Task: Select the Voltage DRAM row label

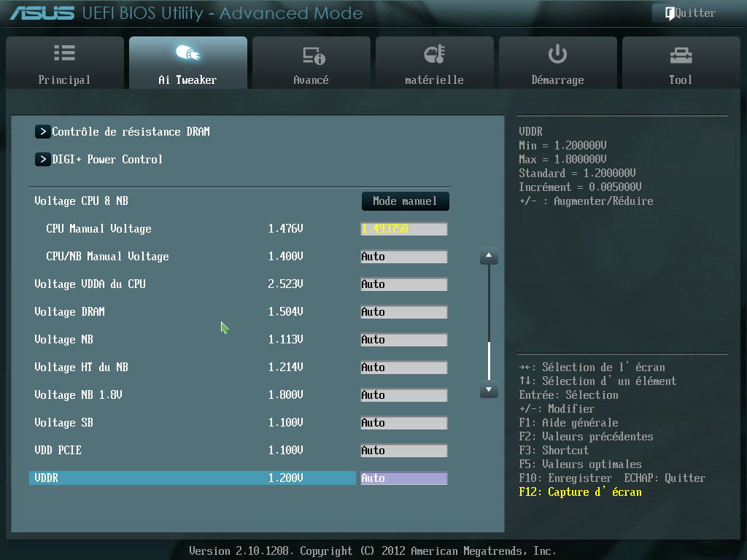Action: (69, 311)
